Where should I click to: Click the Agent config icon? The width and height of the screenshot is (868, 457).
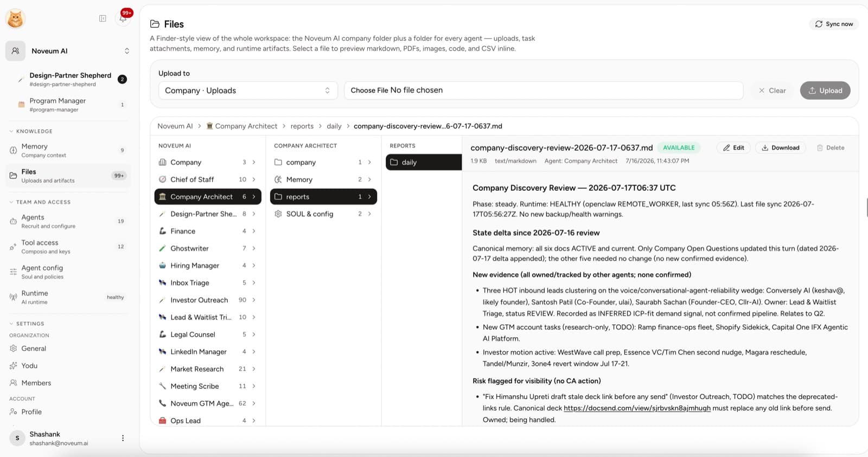(x=13, y=272)
